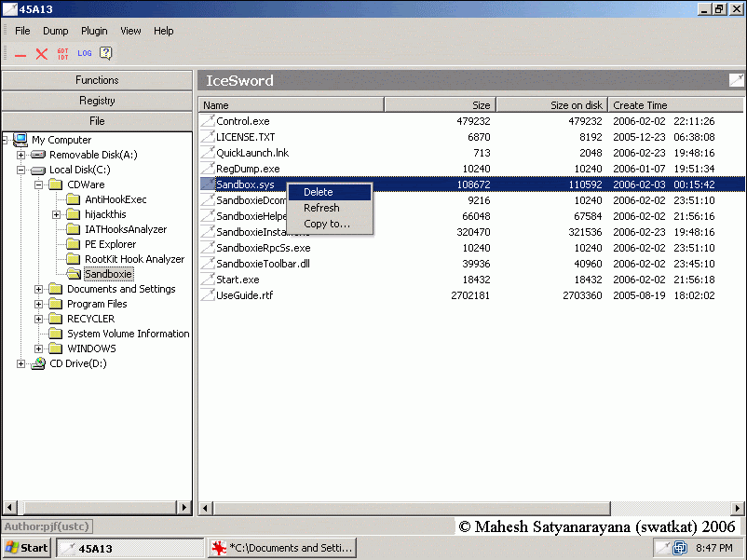Select the SandboxieRpcSs.exe row name

(264, 248)
